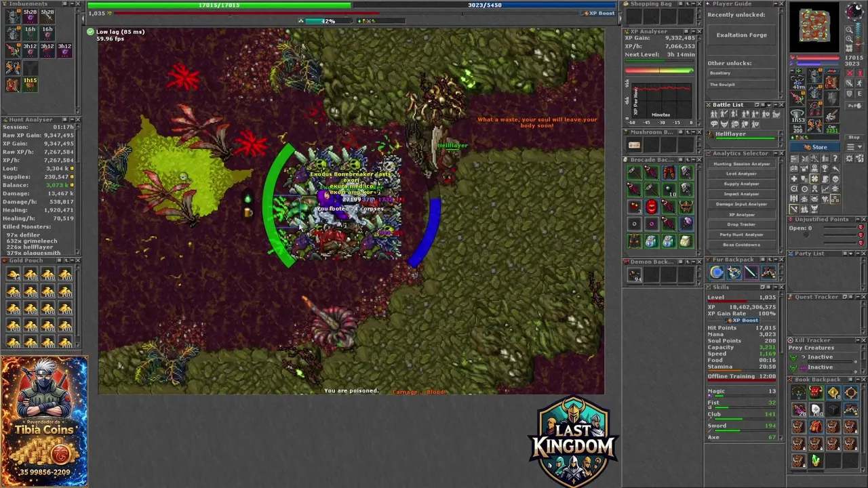Click the minimap zoom out magnifier
The width and height of the screenshot is (868, 488).
[849, 30]
